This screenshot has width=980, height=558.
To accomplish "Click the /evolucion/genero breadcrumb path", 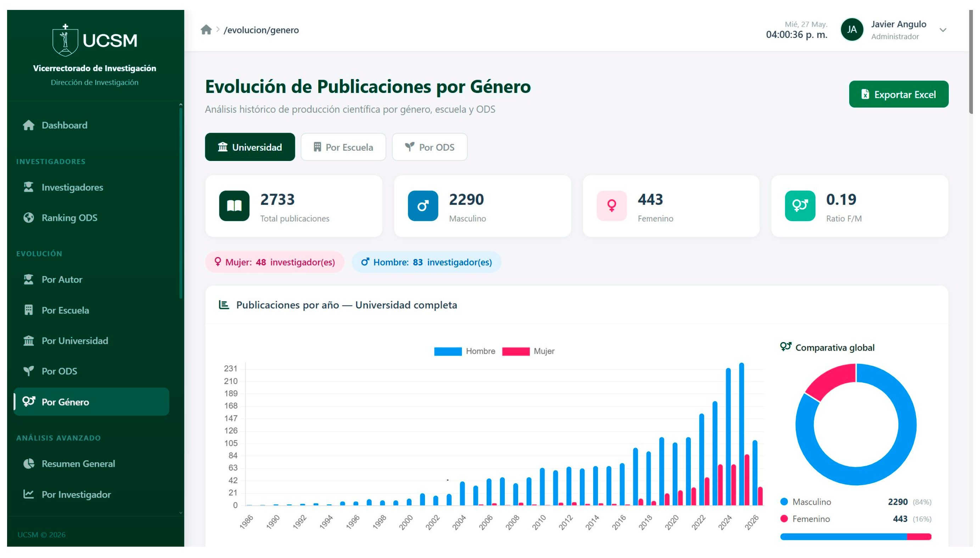I will coord(261,30).
